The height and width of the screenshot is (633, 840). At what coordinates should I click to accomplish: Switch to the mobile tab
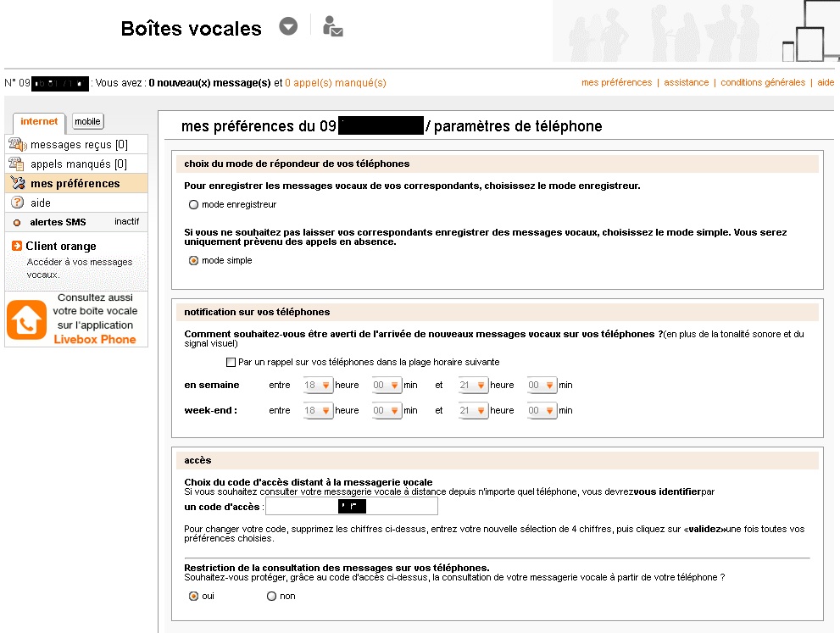tap(87, 121)
